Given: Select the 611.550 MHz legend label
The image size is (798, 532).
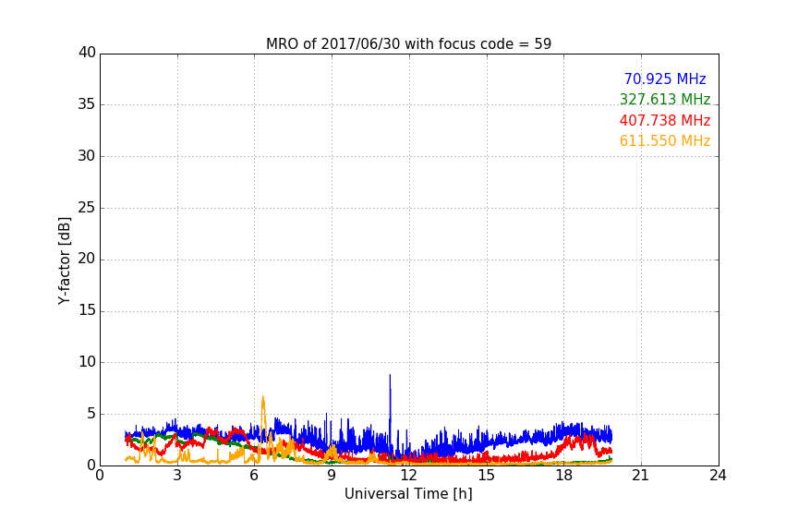Looking at the screenshot, I should [665, 141].
